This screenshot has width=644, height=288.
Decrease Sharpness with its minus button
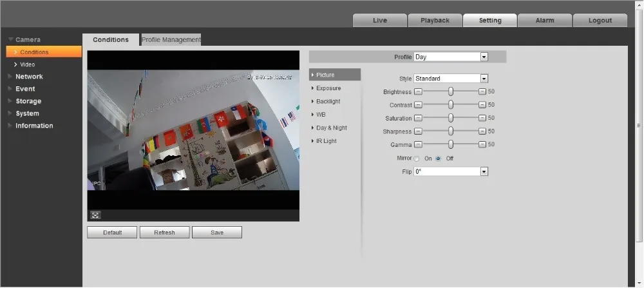click(x=418, y=131)
